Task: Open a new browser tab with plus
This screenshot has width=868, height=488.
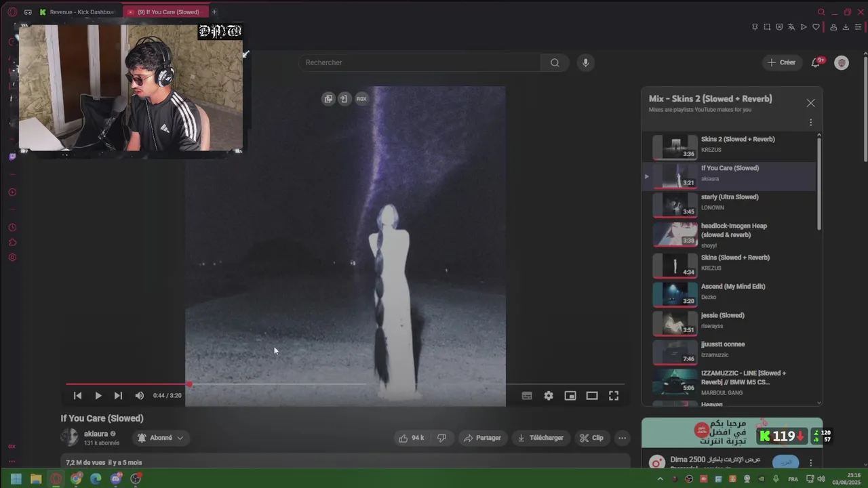Action: pyautogui.click(x=214, y=12)
